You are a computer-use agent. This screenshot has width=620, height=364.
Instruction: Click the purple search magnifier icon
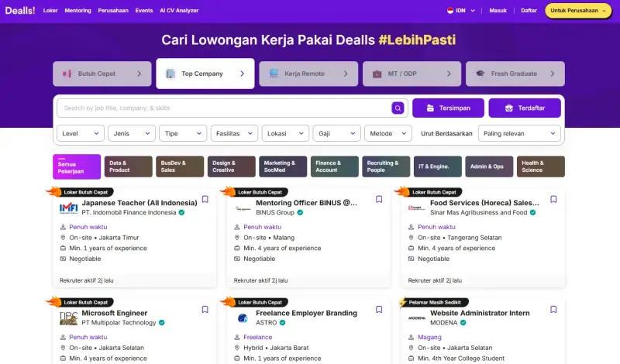398,108
